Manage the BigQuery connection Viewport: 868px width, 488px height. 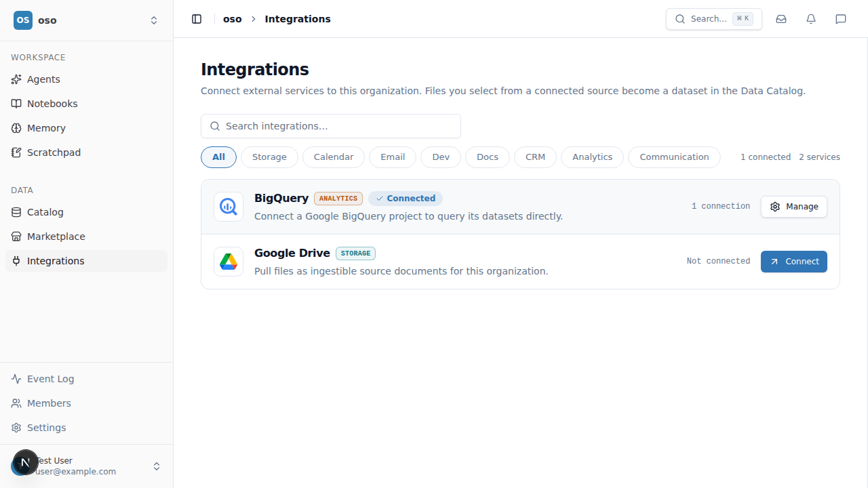tap(794, 207)
